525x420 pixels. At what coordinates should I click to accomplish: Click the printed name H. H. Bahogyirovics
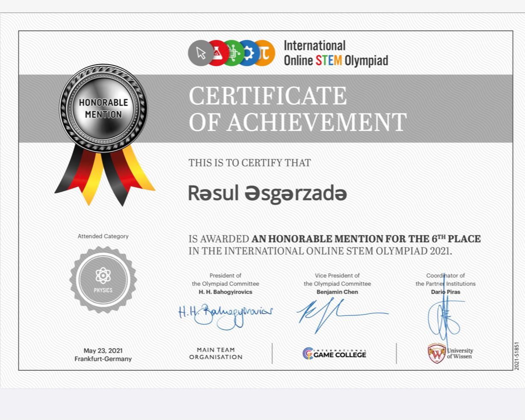[x=225, y=292]
